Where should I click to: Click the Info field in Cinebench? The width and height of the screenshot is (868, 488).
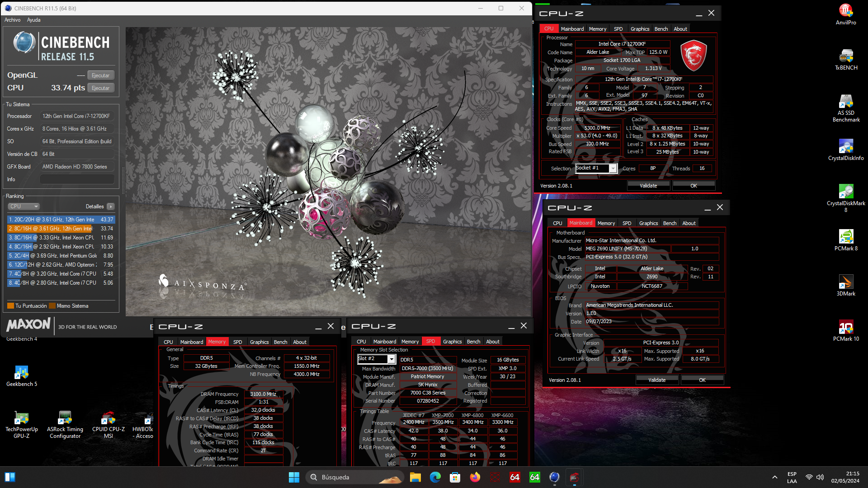77,179
